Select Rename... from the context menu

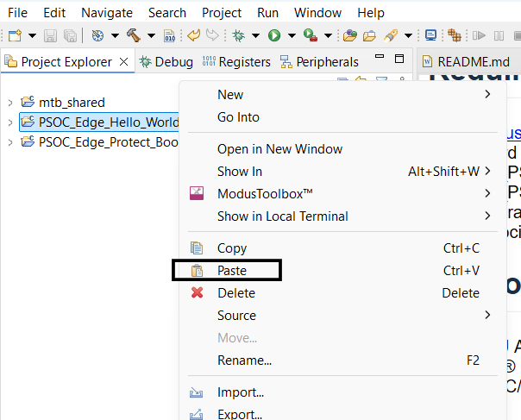click(x=244, y=360)
